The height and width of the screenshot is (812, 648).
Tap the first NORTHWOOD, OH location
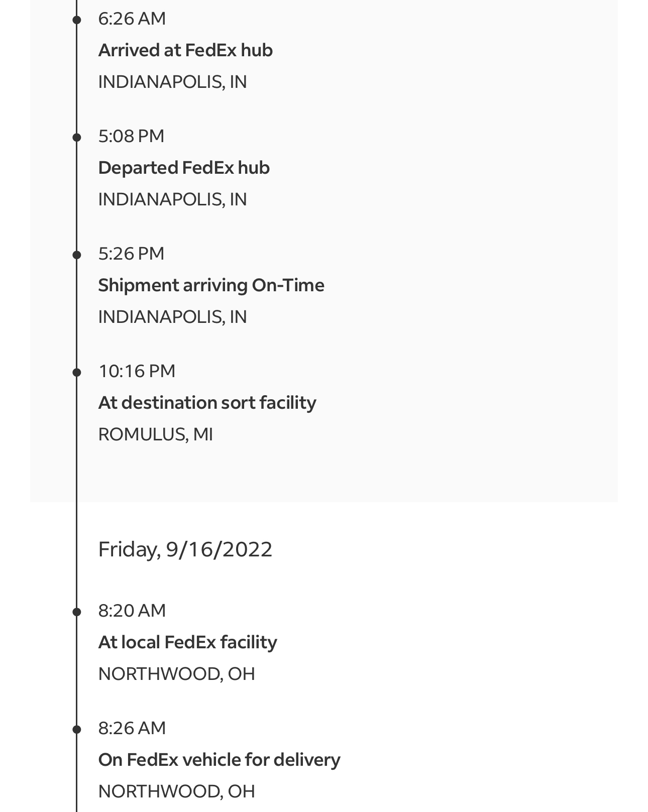click(x=176, y=674)
